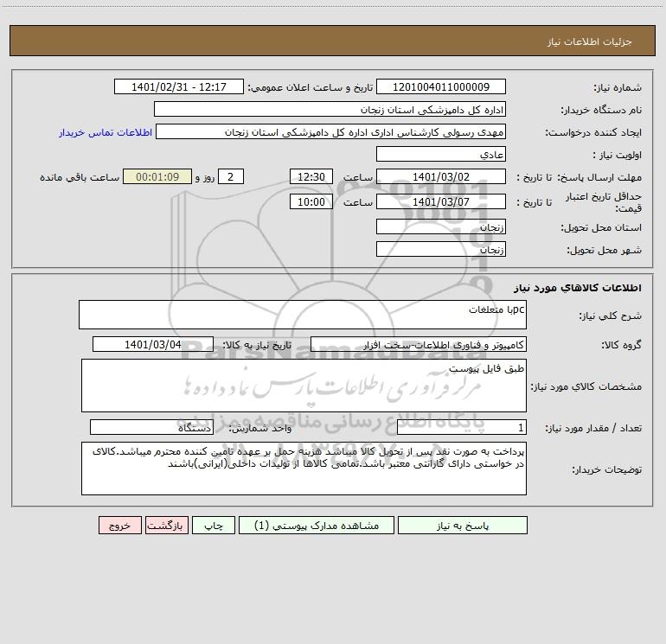Click the label اولویت نیاز
The width and height of the screenshot is (666, 644).
618,155
